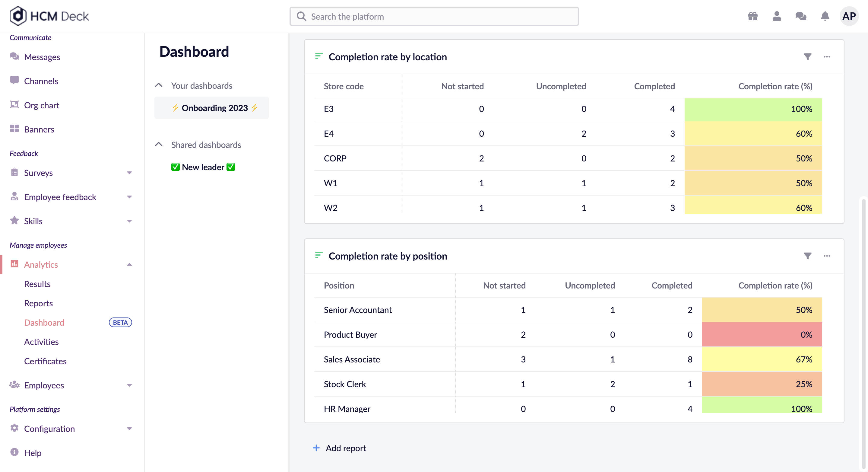Screen dimensions: 868x472
Task: Click the BETA badge next to Dashboard
Action: point(120,323)
